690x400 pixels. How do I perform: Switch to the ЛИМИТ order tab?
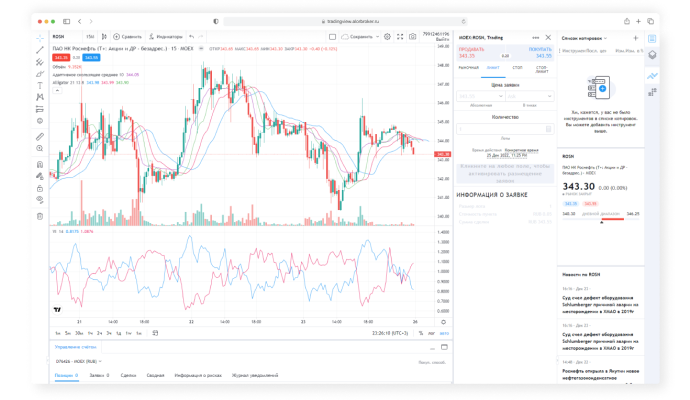click(493, 68)
